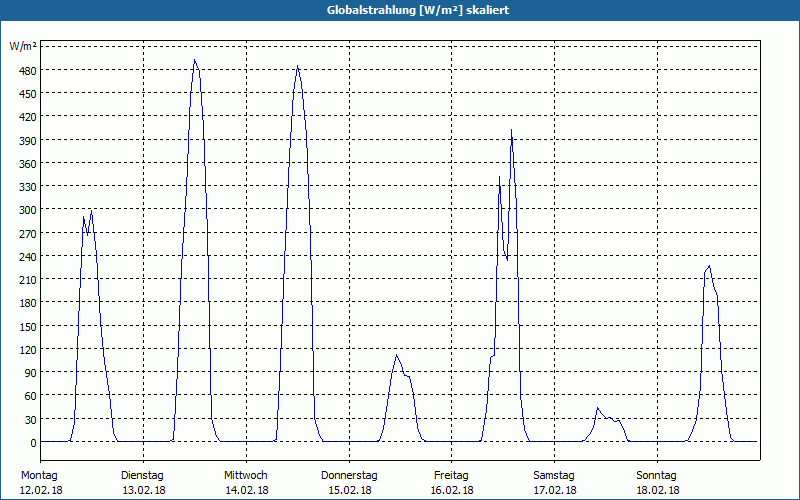
Task: Click the 240 y-axis value
Action: [27, 257]
